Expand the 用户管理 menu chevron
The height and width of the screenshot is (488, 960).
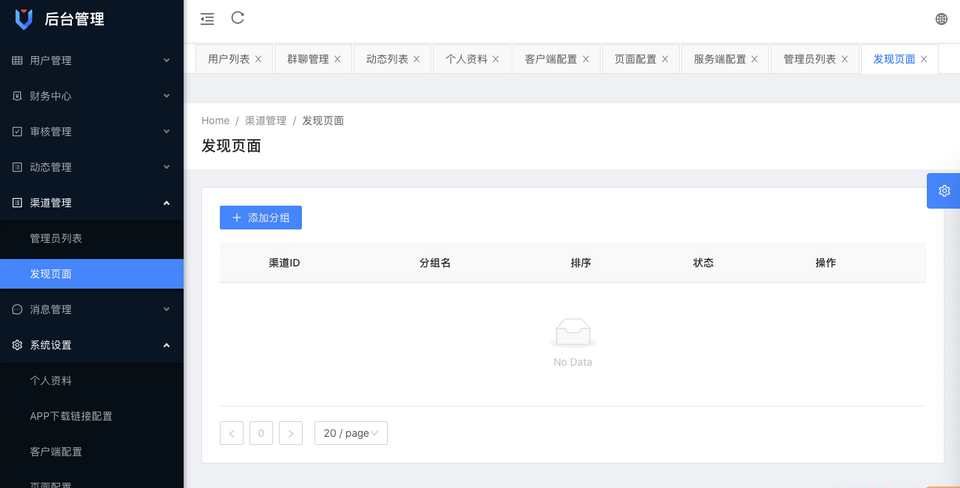pyautogui.click(x=167, y=61)
